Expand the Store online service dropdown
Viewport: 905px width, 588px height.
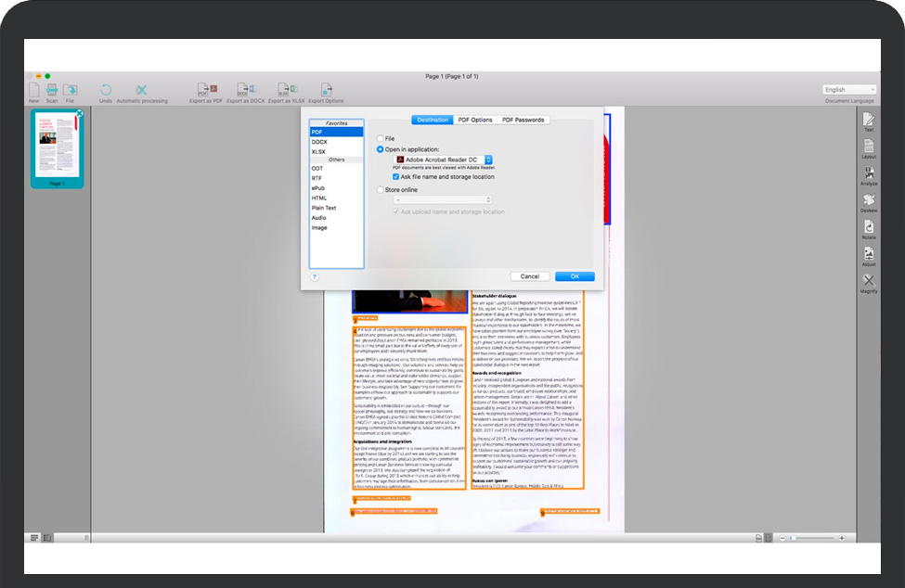(x=442, y=199)
